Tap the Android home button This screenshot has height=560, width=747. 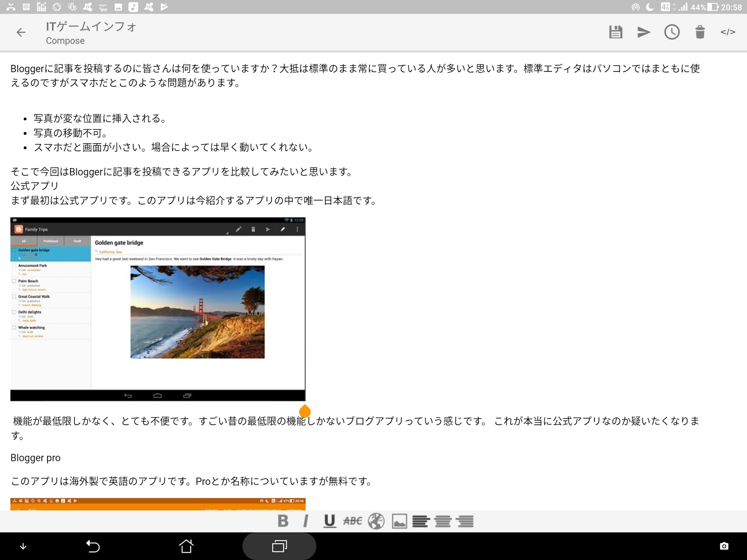186,546
